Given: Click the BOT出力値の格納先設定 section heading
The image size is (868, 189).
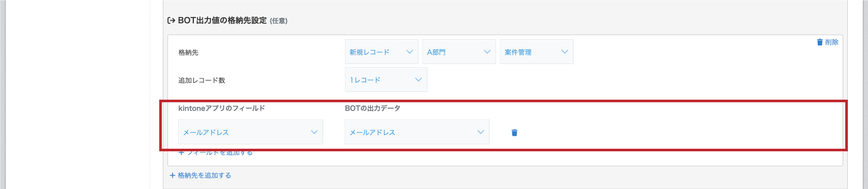Looking at the screenshot, I should [222, 21].
